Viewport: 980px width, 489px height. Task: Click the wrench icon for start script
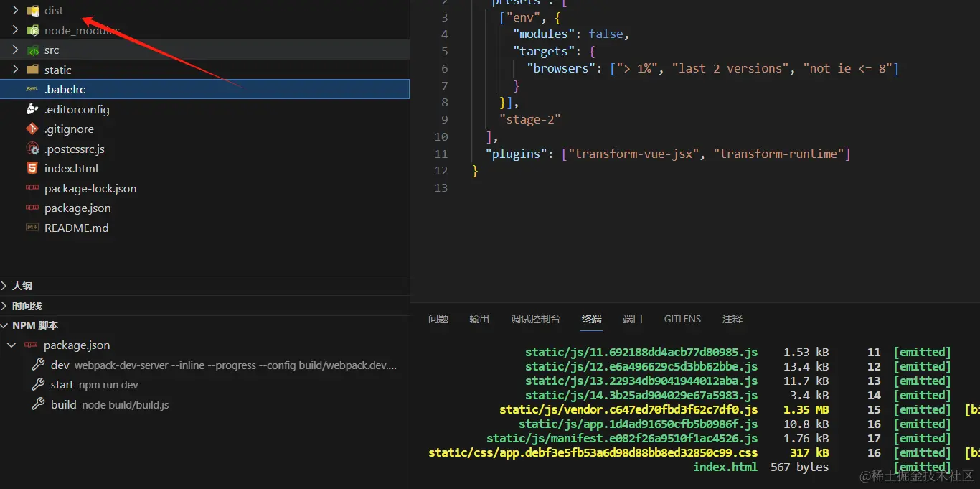tap(39, 385)
